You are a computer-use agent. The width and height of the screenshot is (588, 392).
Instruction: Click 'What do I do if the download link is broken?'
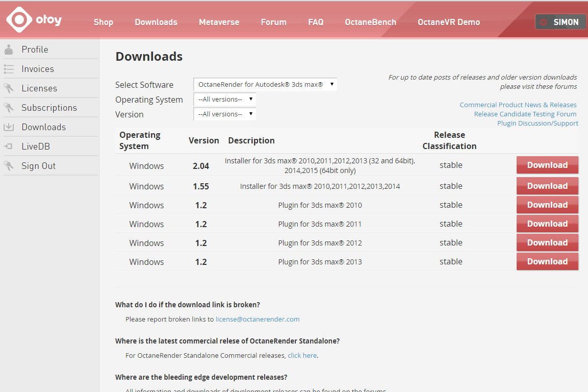point(188,305)
